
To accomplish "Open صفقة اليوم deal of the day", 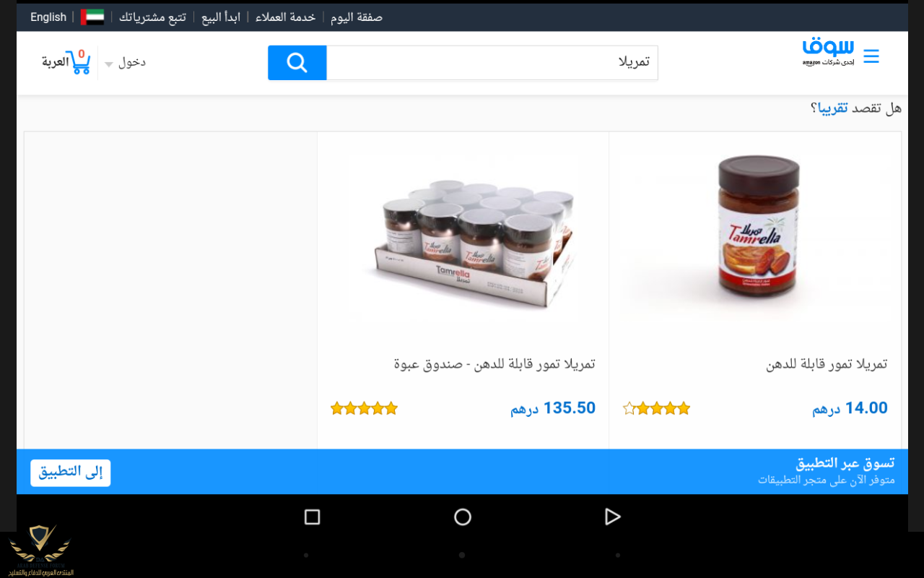I will (357, 17).
